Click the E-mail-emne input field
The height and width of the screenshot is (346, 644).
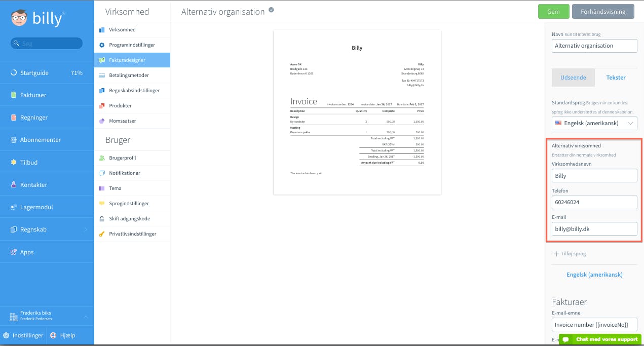pos(594,324)
